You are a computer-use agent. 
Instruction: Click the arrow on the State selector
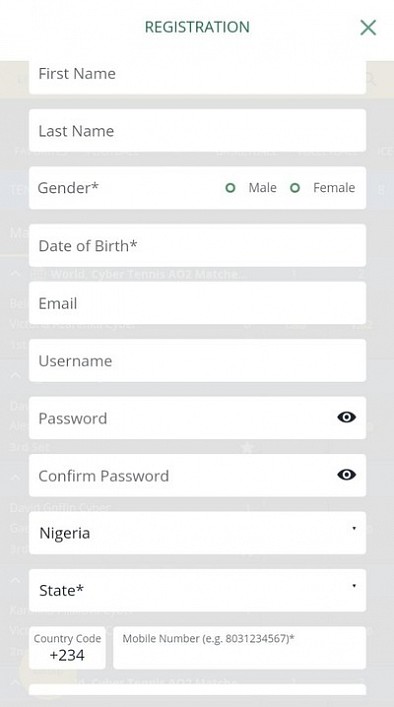click(x=354, y=586)
